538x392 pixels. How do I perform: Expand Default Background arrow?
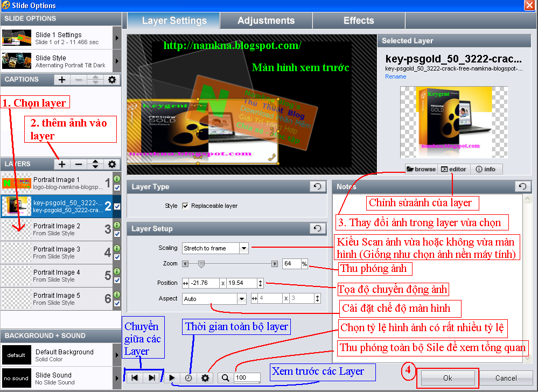(x=117, y=355)
